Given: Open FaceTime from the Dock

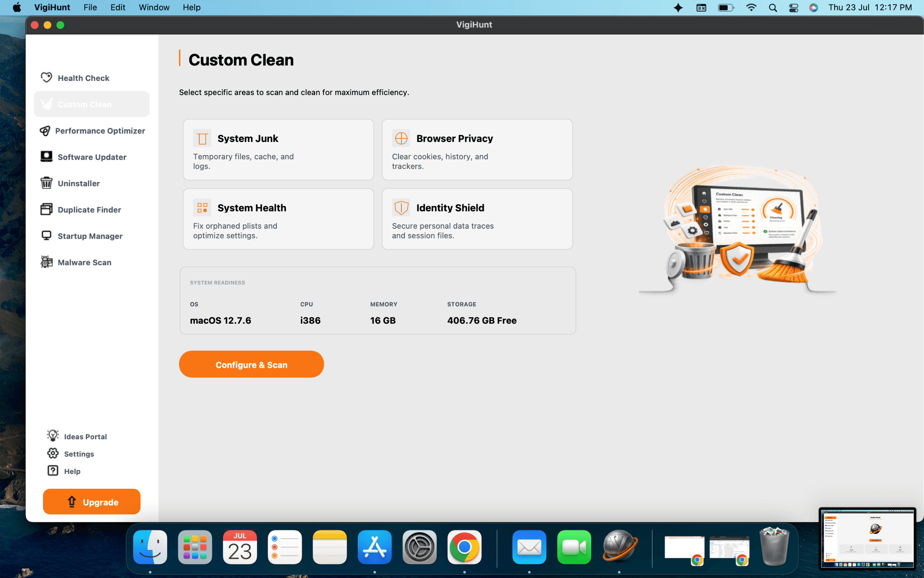Looking at the screenshot, I should point(574,547).
